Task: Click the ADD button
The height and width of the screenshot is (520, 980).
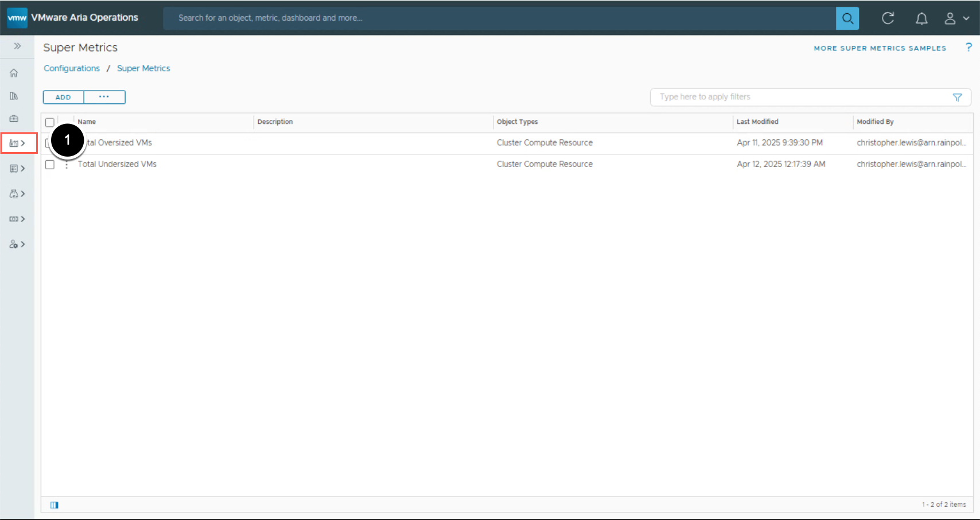Action: click(63, 97)
